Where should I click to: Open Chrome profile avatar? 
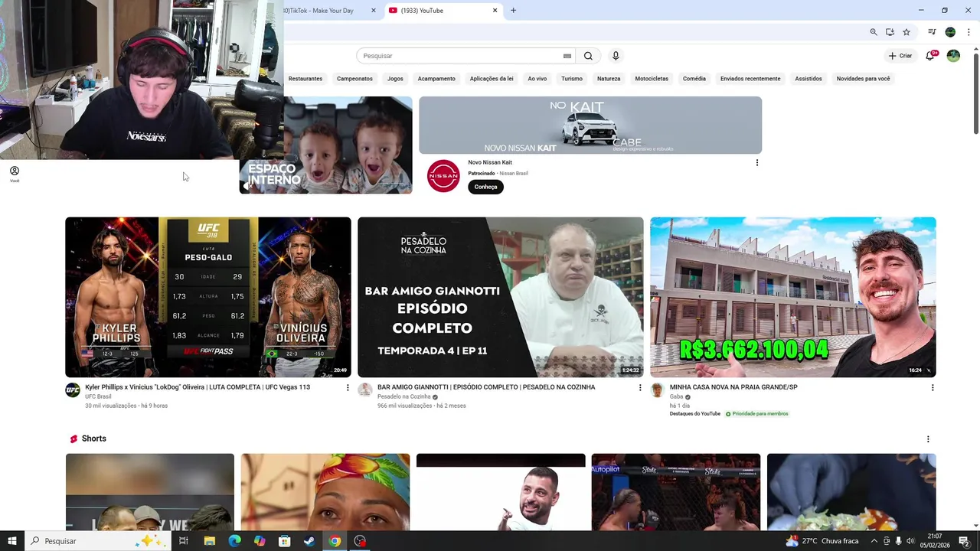(x=950, y=32)
